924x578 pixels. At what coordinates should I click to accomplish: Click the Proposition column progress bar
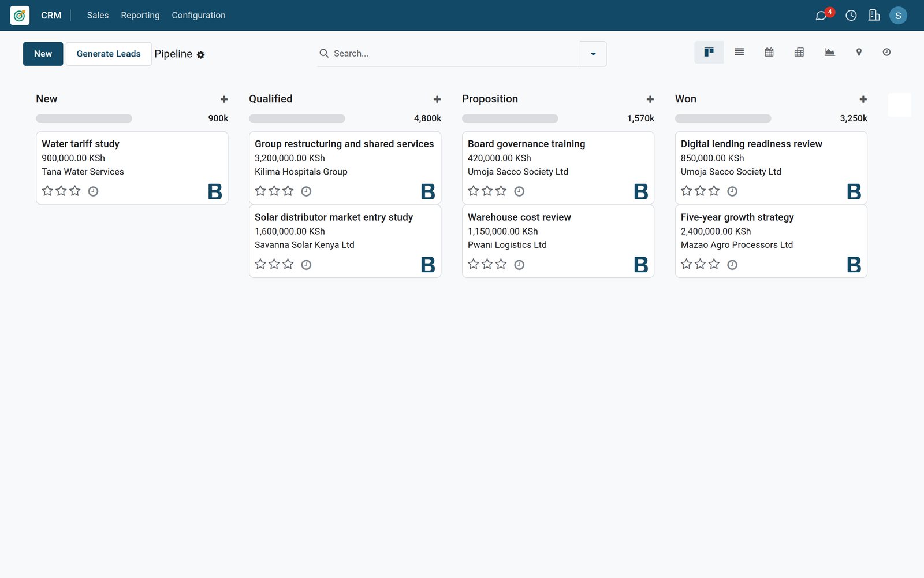point(510,118)
